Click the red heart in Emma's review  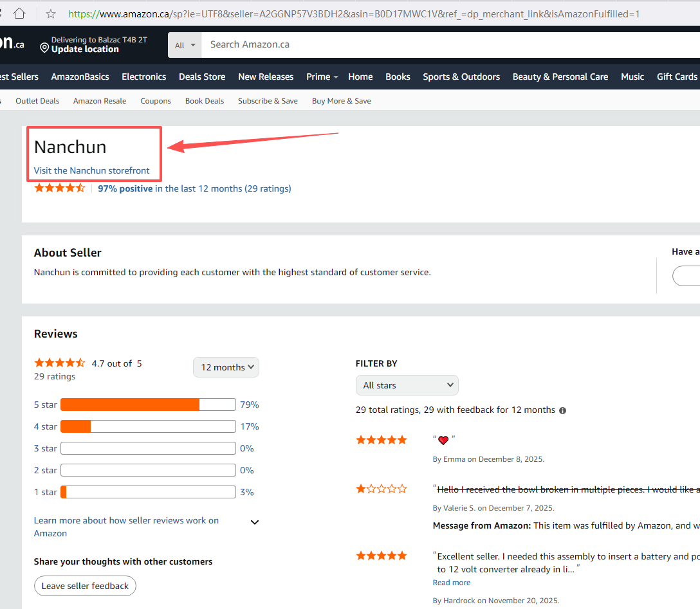click(443, 441)
